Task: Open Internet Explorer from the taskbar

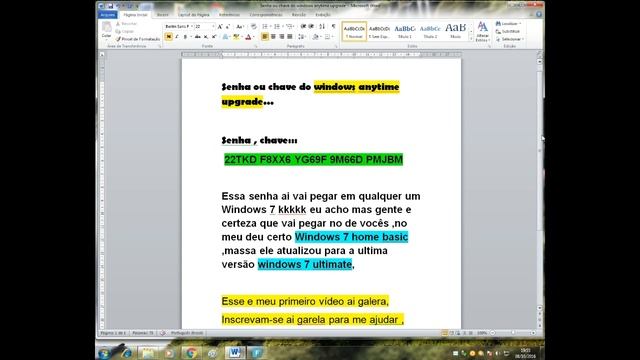Action: click(x=126, y=352)
